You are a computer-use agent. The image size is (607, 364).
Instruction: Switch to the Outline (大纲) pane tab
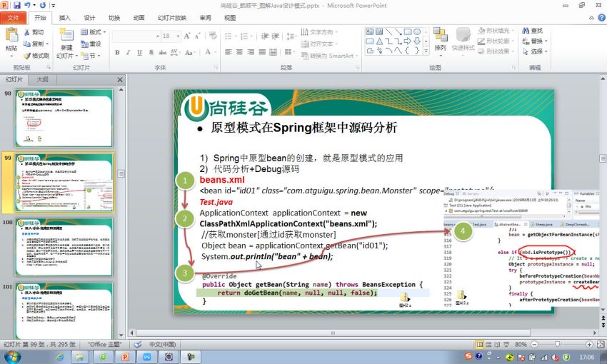[42, 79]
